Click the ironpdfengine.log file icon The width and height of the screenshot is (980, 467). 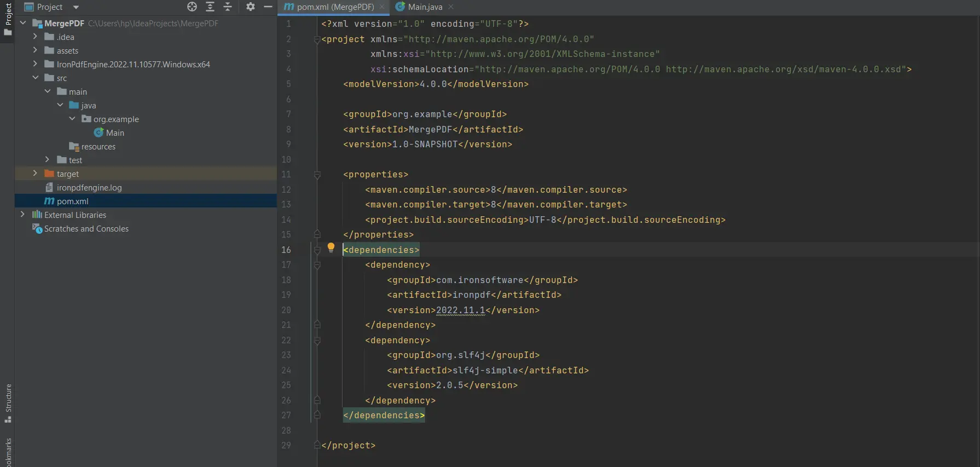(49, 187)
